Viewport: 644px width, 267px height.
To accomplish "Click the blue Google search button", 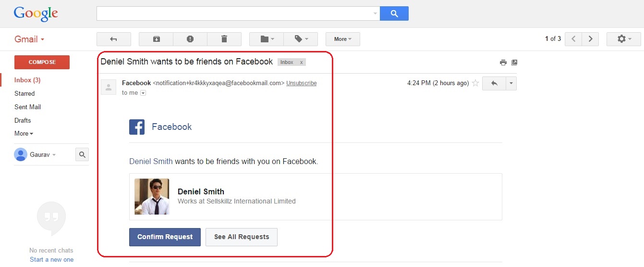I will 394,13.
